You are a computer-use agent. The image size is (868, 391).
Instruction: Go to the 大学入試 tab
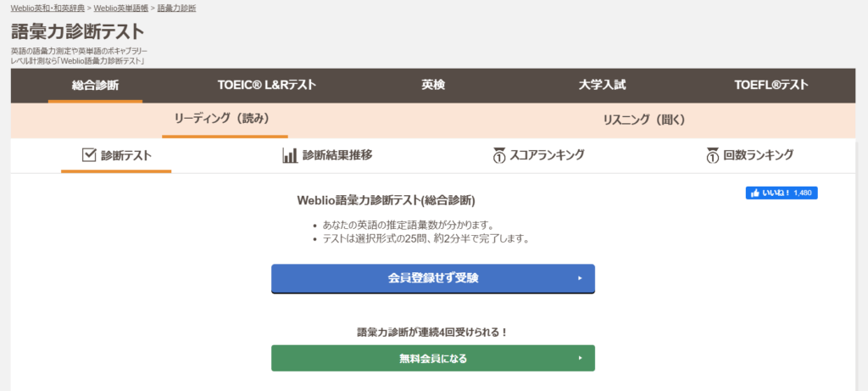pyautogui.click(x=602, y=86)
